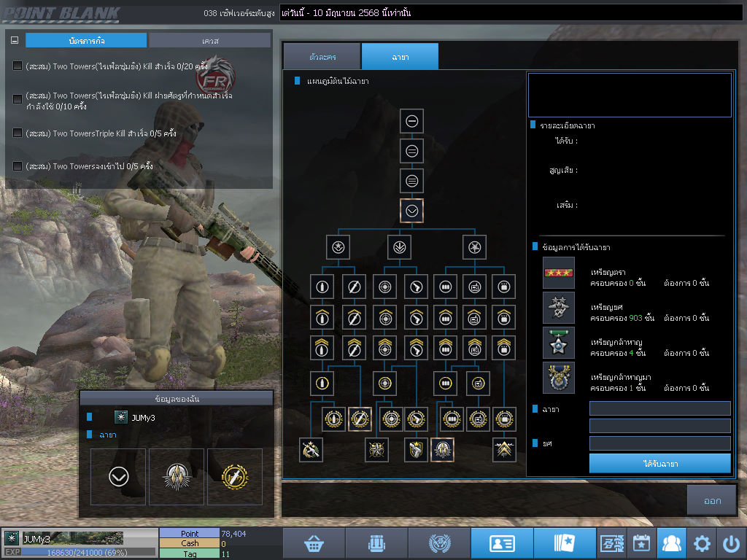Select the plain knife title icon
747x560 pixels.
point(354,287)
